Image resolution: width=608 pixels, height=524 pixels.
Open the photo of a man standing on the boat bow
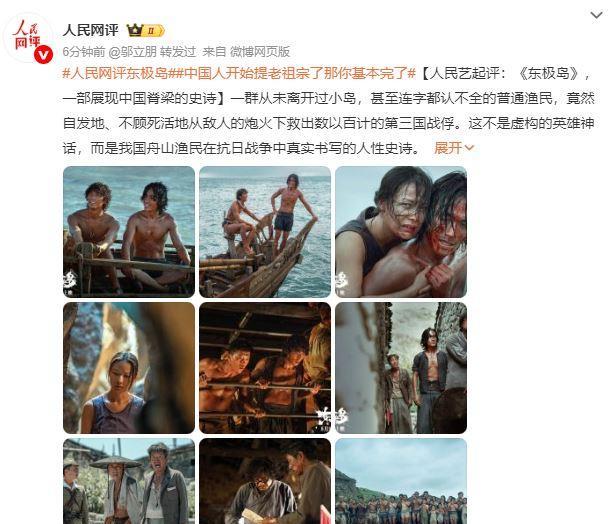point(265,232)
